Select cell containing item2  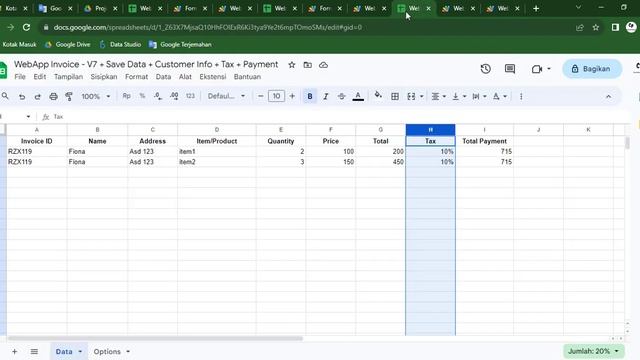(x=217, y=162)
